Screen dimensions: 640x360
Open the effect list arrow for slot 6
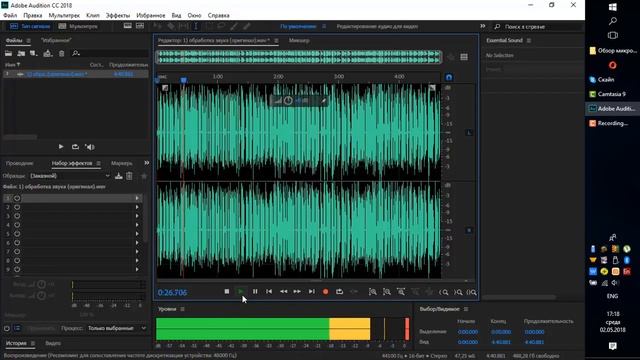137,243
